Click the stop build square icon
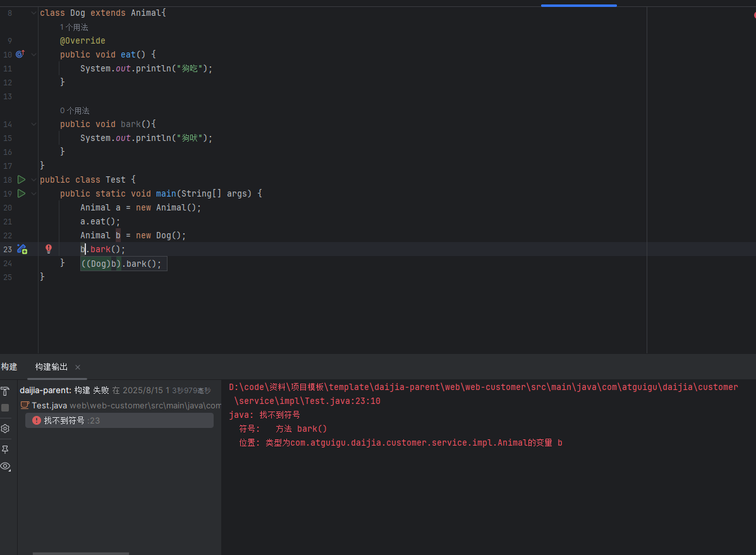This screenshot has width=756, height=555. (5, 408)
